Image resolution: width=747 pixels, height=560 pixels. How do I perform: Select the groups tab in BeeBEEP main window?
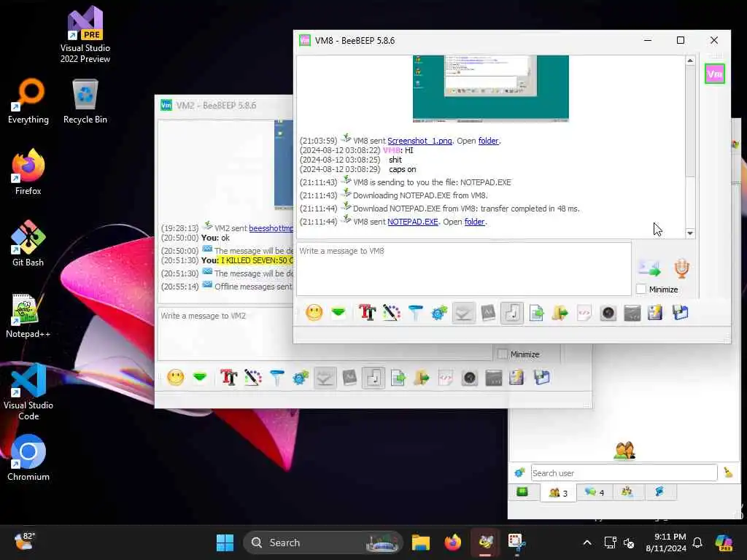coord(627,492)
